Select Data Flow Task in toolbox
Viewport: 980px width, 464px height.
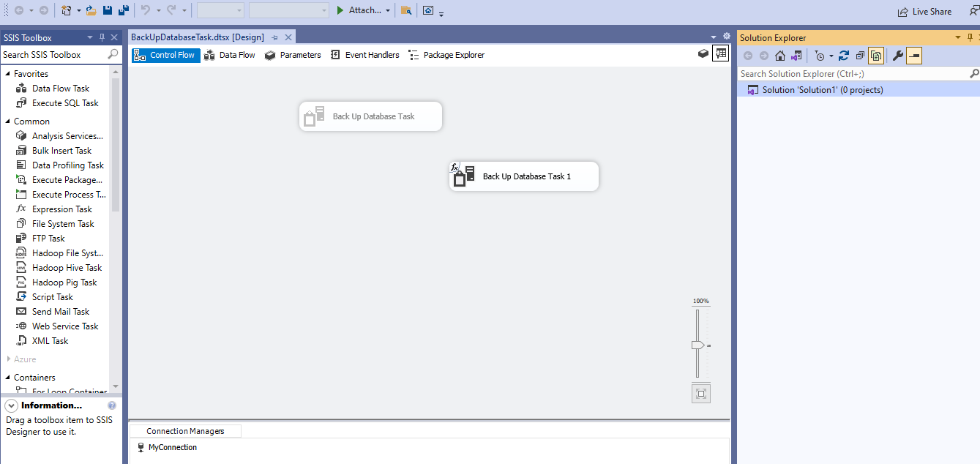click(x=61, y=89)
